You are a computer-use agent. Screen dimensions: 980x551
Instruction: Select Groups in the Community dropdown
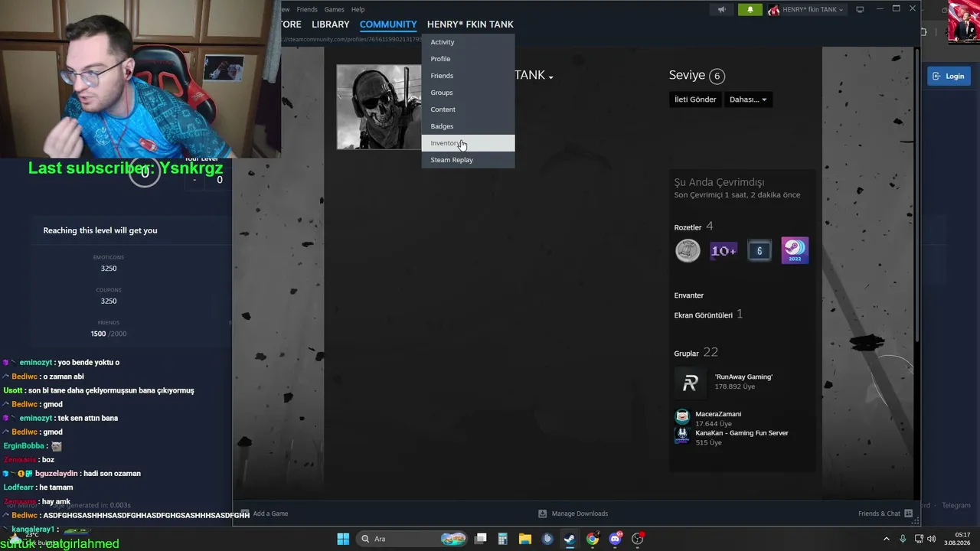tap(468, 93)
